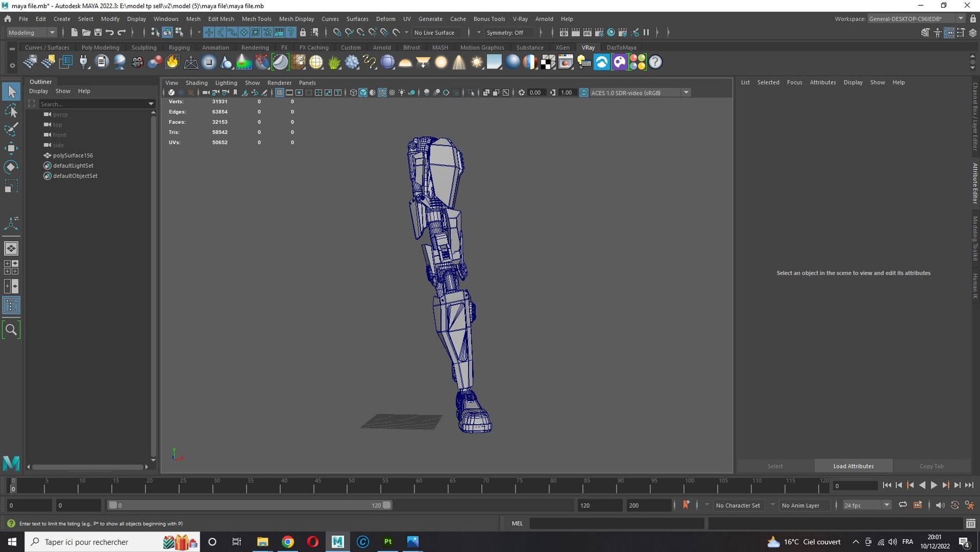Click the shaded display mode icon
This screenshot has width=980, height=552.
pos(363,93)
